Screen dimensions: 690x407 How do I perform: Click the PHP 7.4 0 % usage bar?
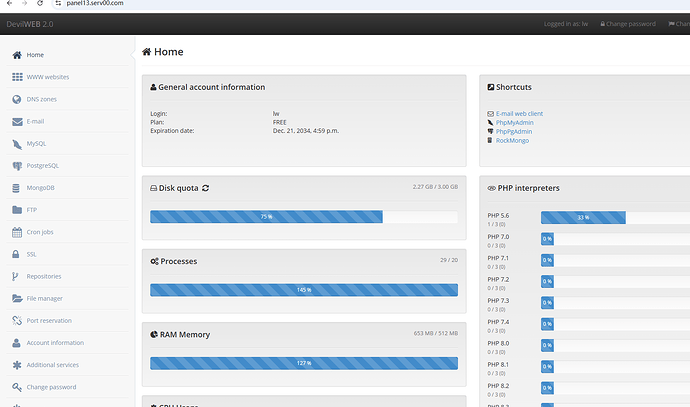(x=547, y=324)
